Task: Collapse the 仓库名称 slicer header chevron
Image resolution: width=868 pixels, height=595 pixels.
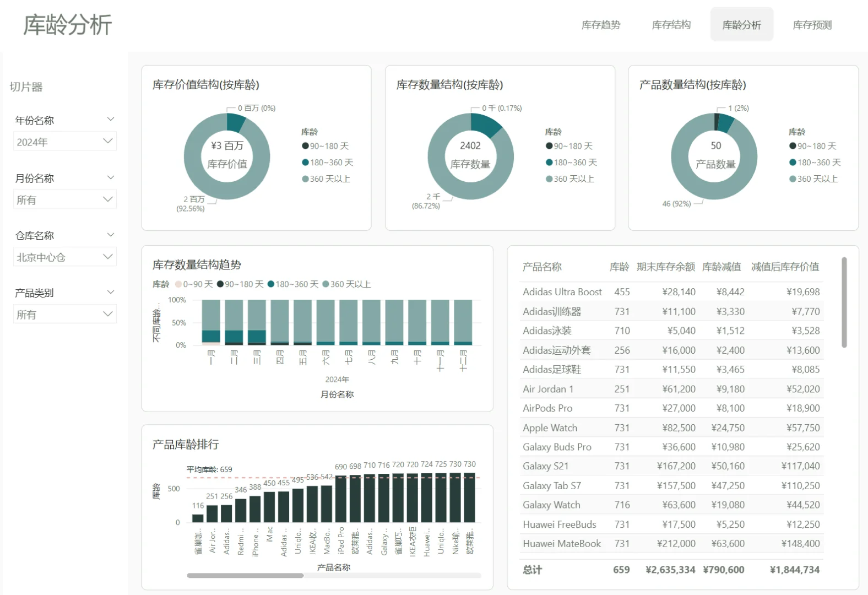Action: (x=111, y=235)
